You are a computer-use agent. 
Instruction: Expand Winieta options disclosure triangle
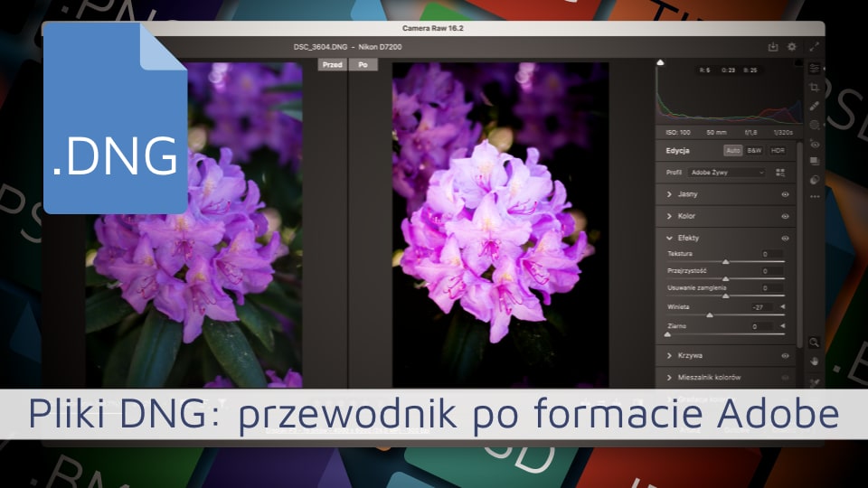coord(783,306)
